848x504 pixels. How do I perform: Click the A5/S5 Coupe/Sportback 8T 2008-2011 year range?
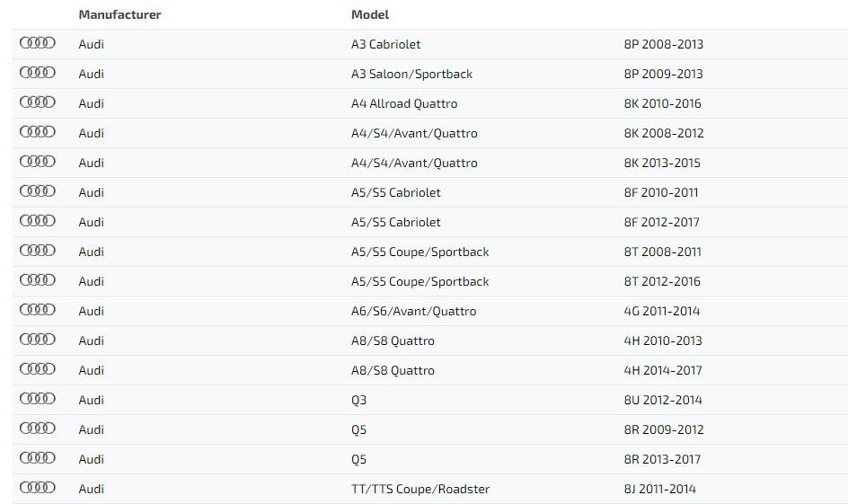[662, 252]
